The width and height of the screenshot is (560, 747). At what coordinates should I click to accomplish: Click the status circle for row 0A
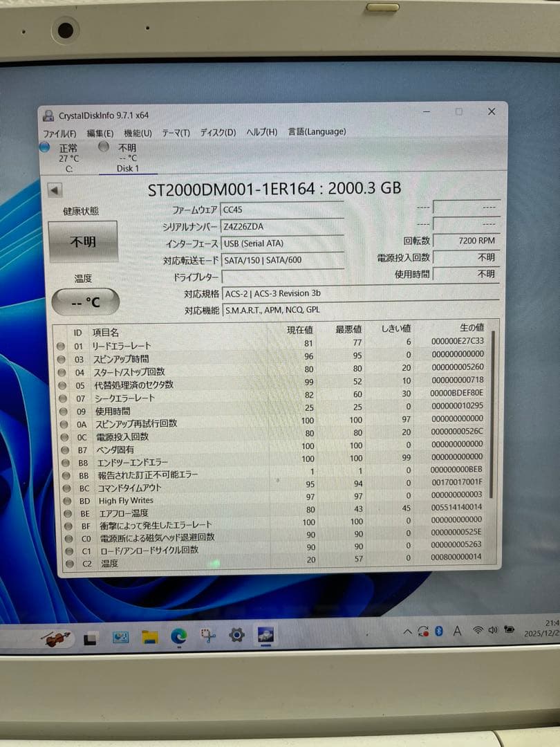click(64, 424)
